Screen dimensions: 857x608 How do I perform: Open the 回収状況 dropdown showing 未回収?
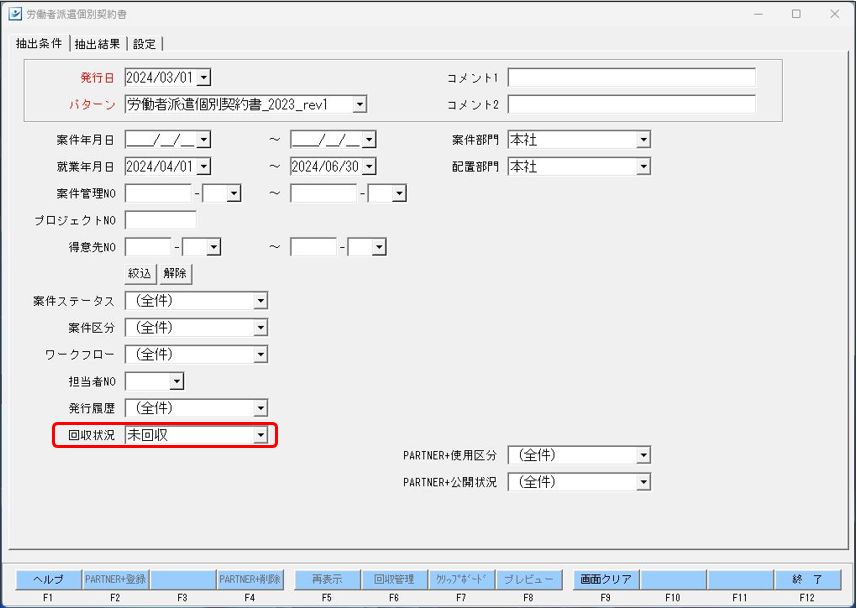260,435
